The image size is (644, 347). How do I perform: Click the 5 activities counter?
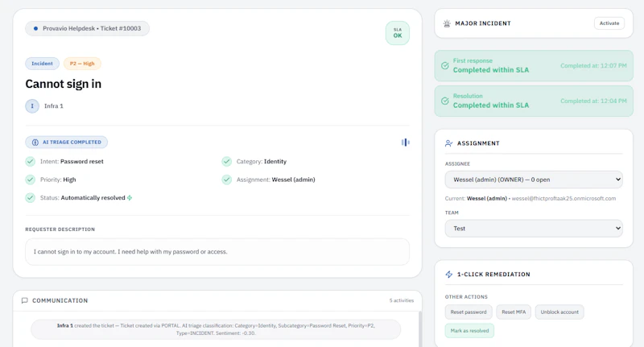(x=401, y=300)
